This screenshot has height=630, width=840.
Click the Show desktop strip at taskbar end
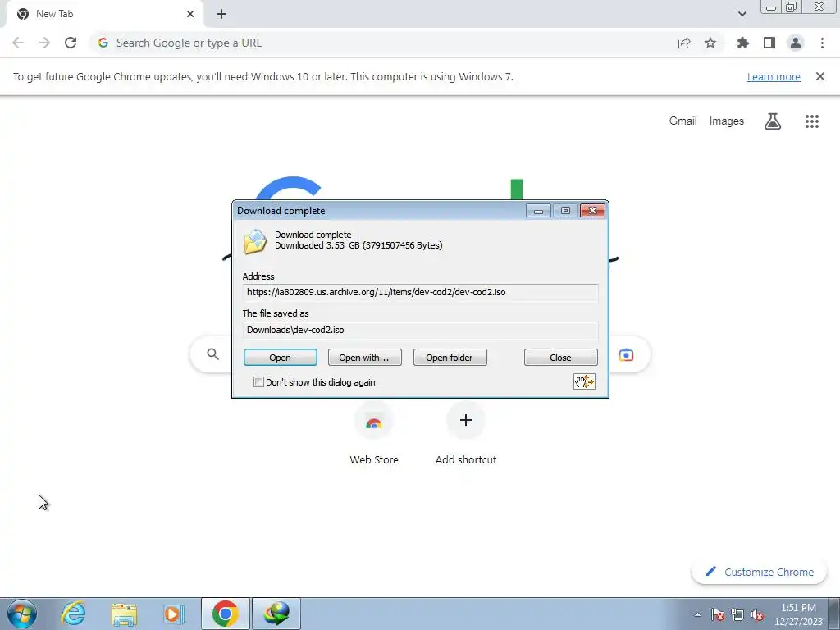tap(834, 614)
